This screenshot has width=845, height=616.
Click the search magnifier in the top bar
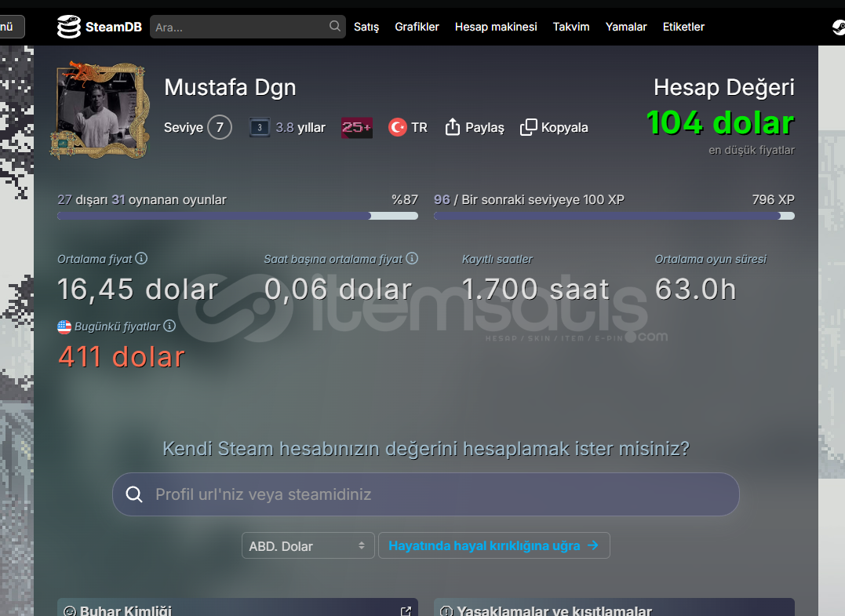click(x=335, y=26)
